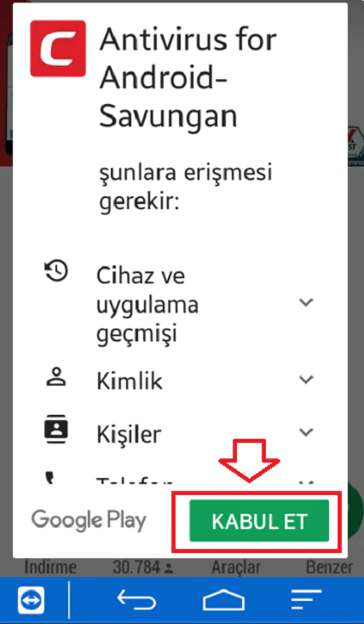Expand the Kişiler permission chevron
The height and width of the screenshot is (624, 364).
306,432
